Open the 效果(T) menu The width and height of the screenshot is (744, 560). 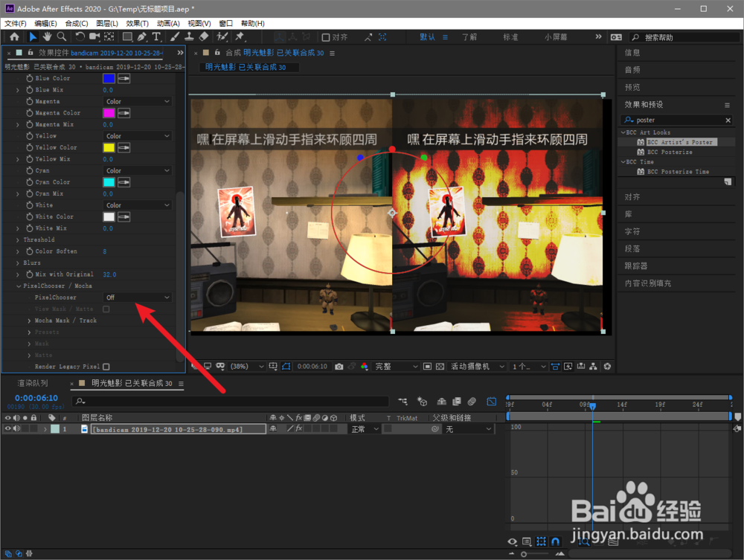pos(137,23)
